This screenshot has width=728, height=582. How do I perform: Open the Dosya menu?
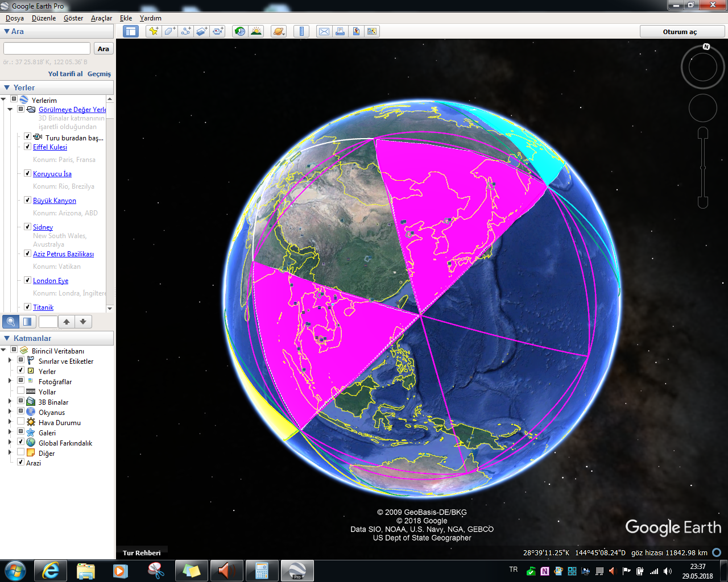(15, 18)
